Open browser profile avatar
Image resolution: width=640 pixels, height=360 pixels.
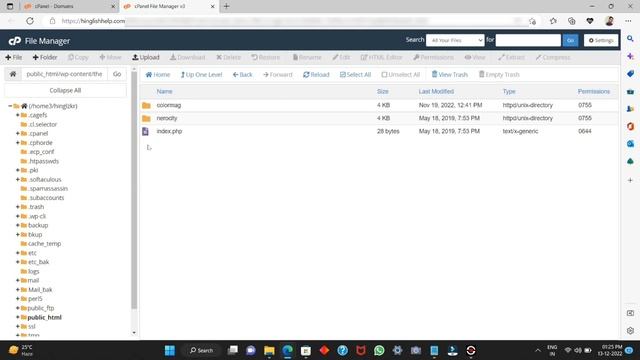click(609, 21)
